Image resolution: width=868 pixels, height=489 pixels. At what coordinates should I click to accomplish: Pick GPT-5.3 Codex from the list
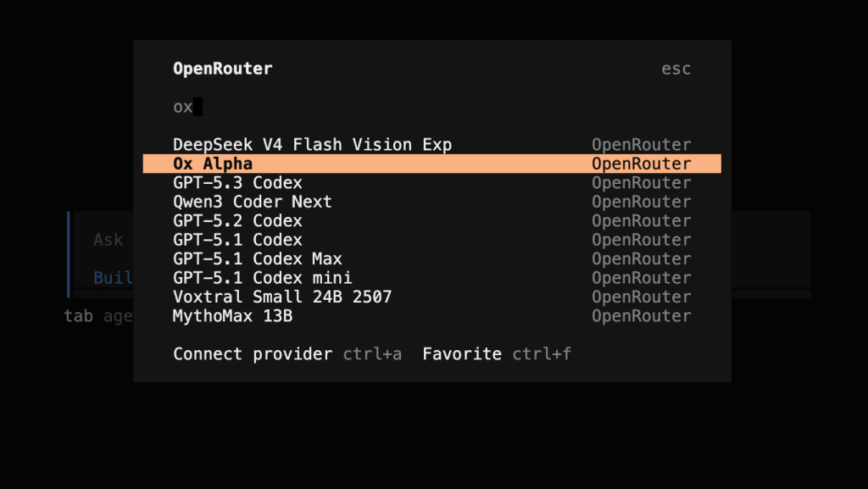click(x=431, y=182)
